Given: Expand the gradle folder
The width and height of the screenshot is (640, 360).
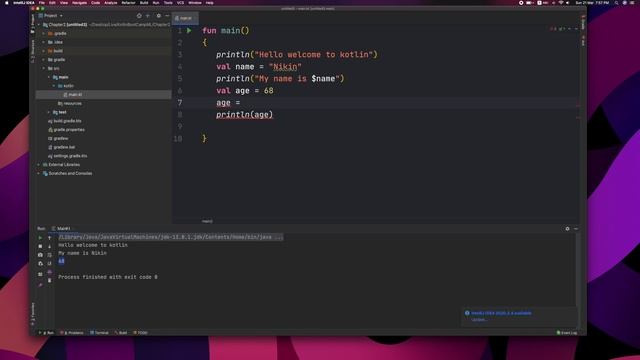Looking at the screenshot, I should click(44, 60).
